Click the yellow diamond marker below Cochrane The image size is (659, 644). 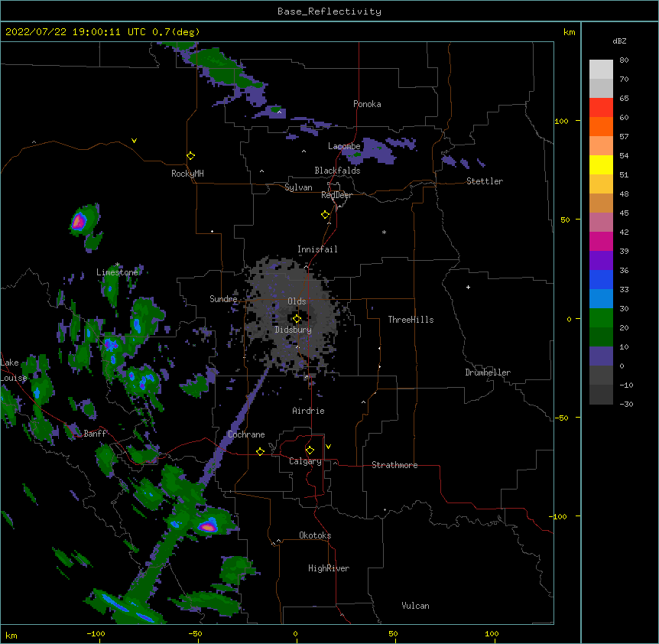click(260, 451)
